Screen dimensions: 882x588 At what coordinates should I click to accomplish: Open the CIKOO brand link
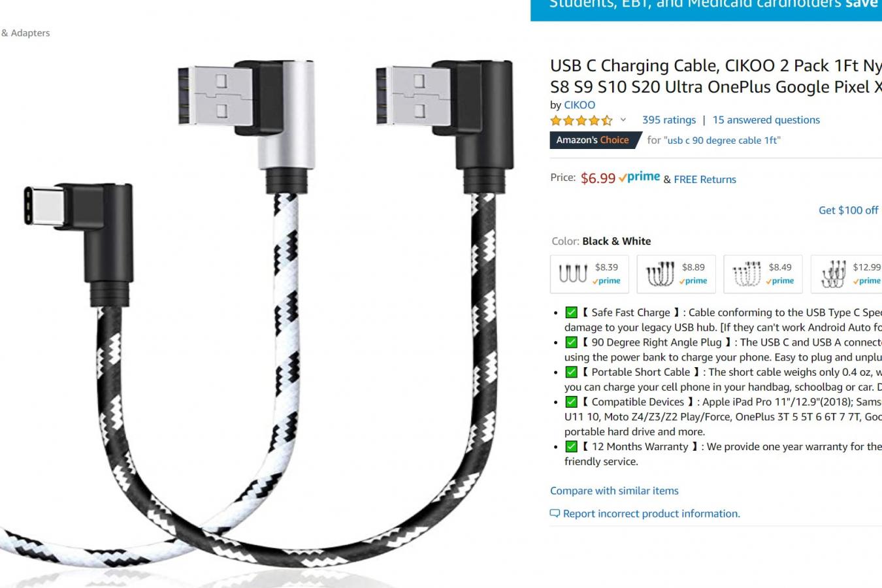click(580, 105)
